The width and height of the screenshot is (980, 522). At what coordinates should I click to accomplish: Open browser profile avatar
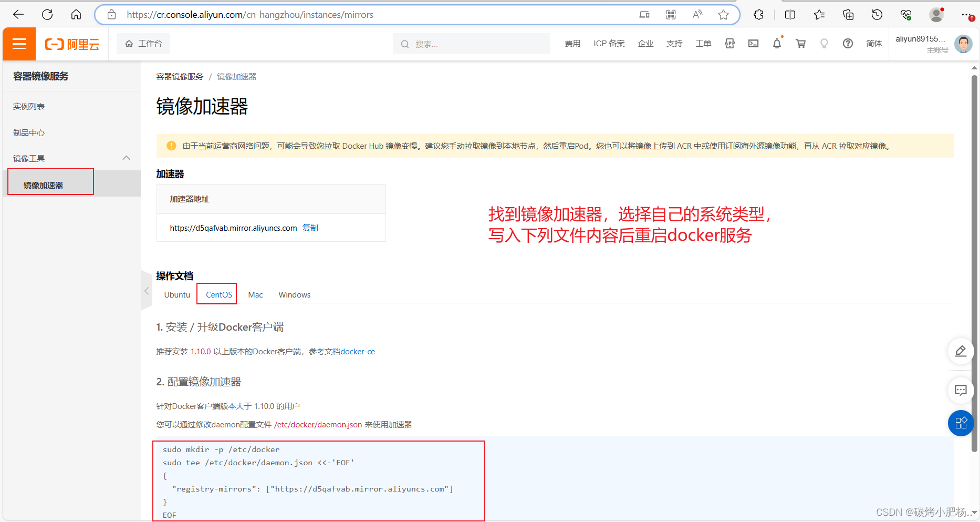click(936, 15)
